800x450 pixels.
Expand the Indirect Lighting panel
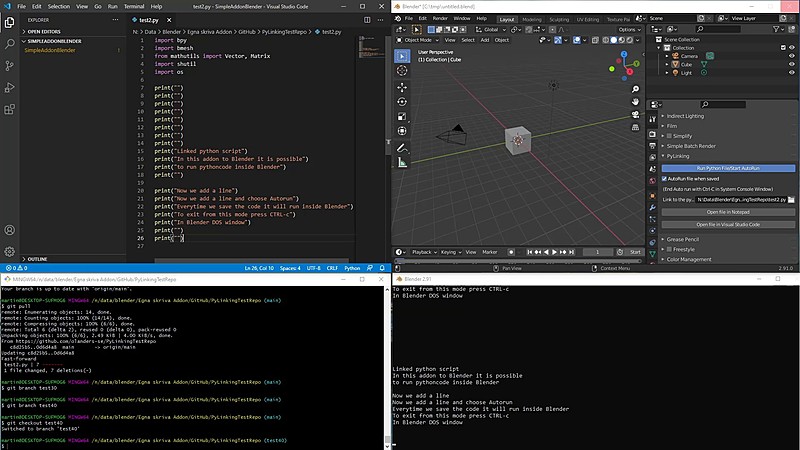(x=685, y=116)
